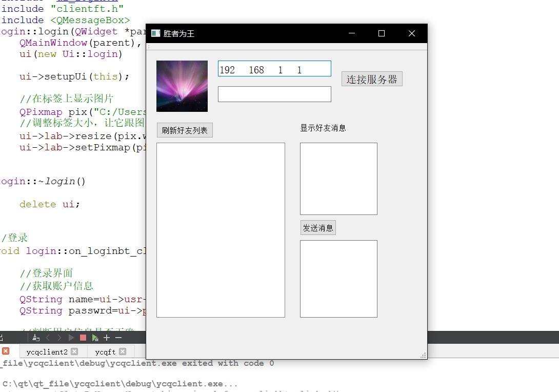Image resolution: width=559 pixels, height=392 pixels.
Task: Click the 连接服务器 button
Action: click(372, 79)
